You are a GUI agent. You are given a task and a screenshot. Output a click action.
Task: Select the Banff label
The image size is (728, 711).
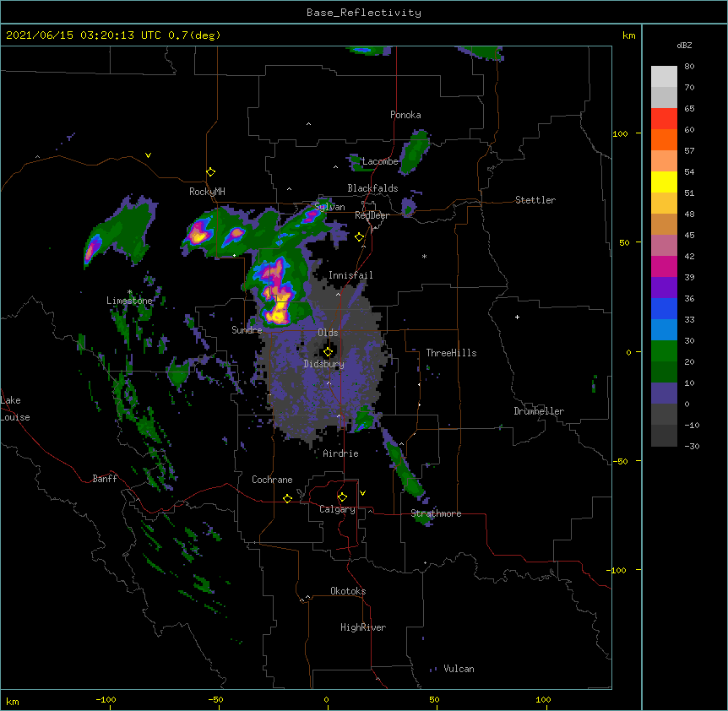click(x=105, y=479)
